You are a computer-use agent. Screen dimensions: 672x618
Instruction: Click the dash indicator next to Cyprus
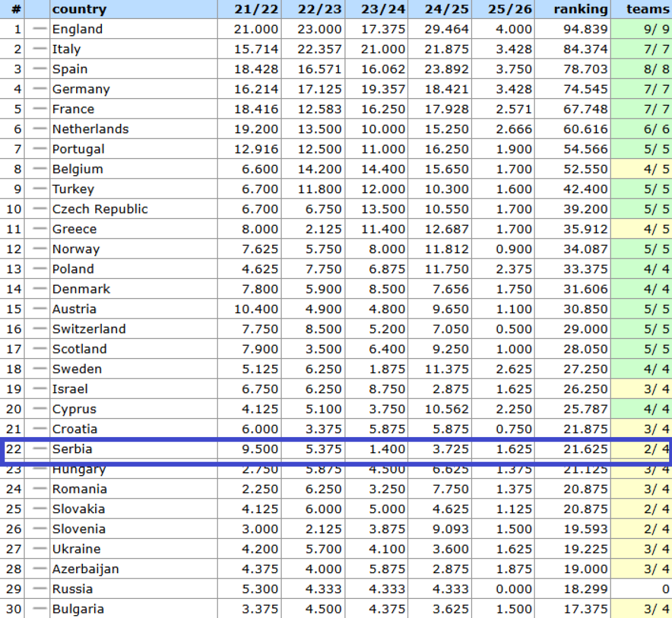[x=39, y=409]
